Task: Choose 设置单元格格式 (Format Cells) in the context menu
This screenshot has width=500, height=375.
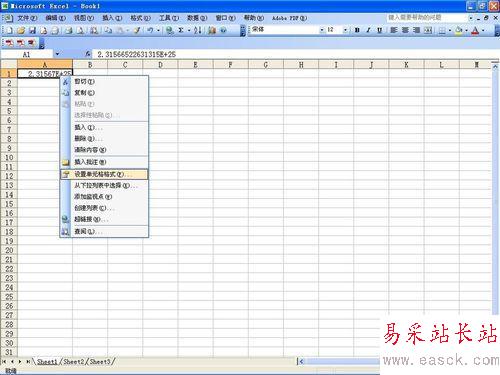Action: click(104, 174)
